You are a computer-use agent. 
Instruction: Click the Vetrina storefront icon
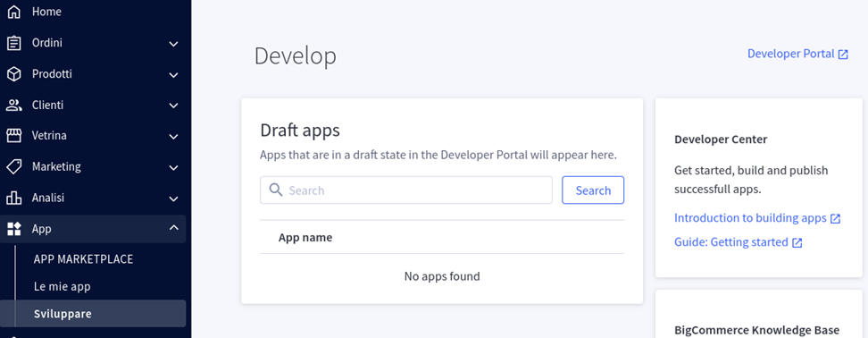[13, 136]
